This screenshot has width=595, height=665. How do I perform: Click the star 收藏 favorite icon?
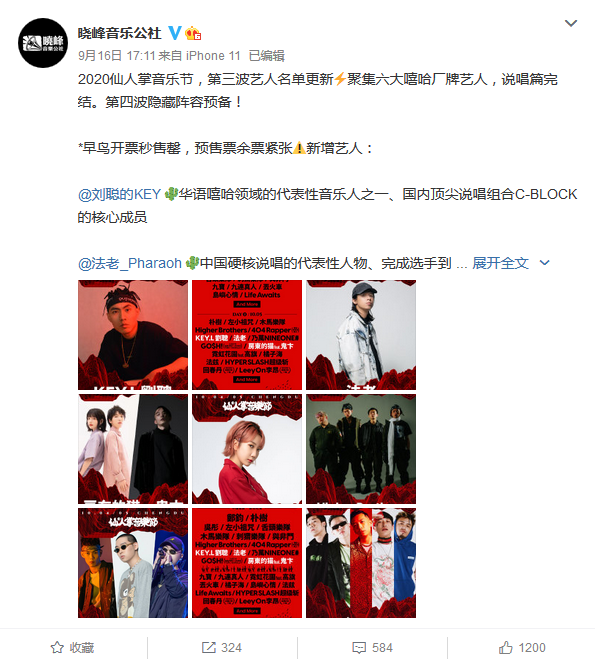pos(57,647)
